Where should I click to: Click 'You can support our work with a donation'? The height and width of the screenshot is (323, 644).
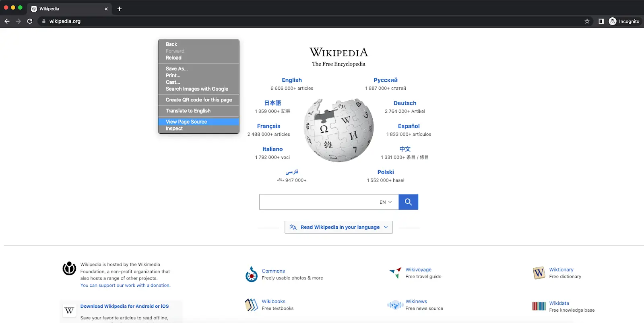[125, 286]
